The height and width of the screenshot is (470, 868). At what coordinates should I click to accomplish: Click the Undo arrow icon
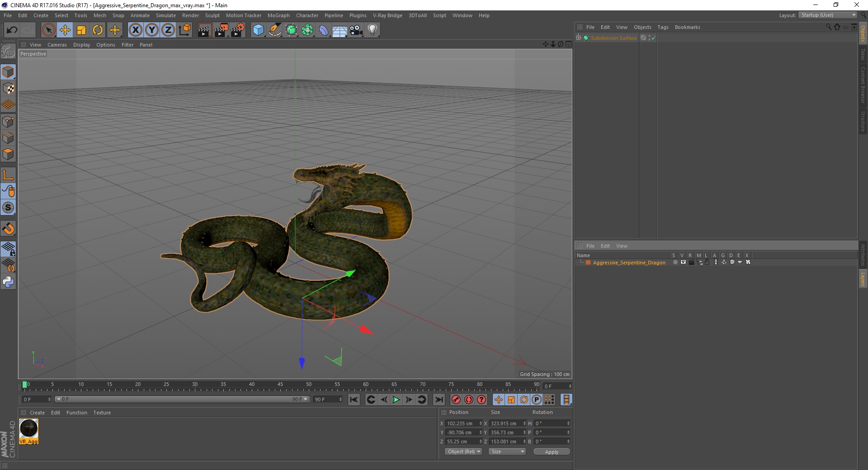pos(12,30)
